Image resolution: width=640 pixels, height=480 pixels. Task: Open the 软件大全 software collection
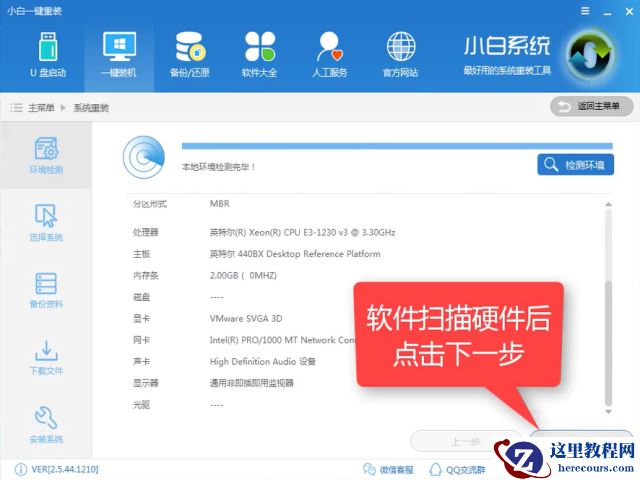(260, 55)
